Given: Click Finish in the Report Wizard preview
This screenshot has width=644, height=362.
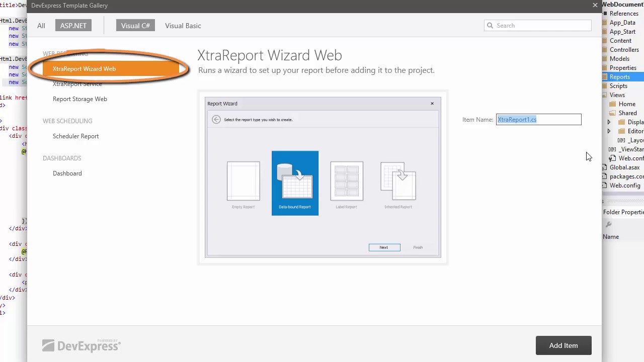Looking at the screenshot, I should [x=418, y=247].
